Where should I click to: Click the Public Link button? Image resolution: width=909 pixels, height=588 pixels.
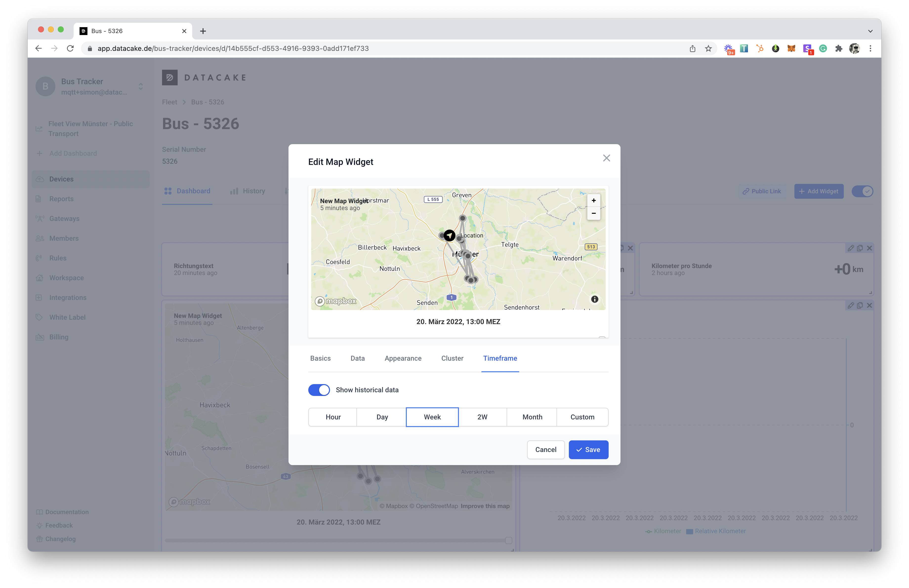762,192
